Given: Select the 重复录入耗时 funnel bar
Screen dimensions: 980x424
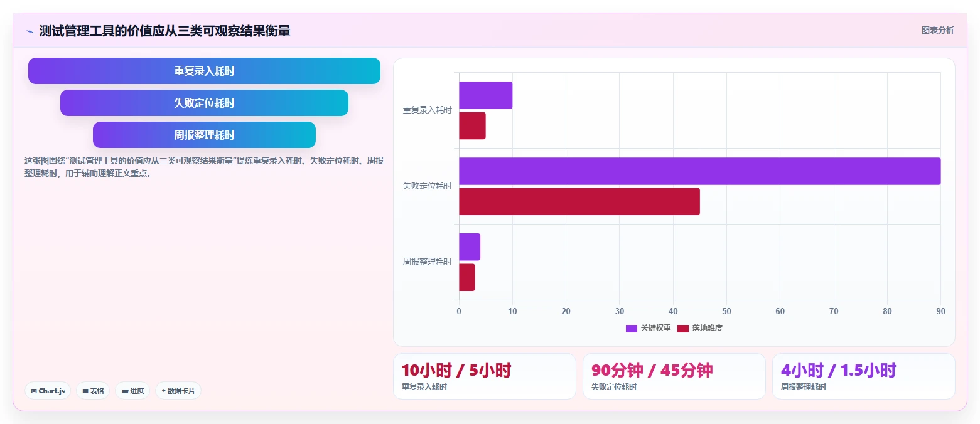Looking at the screenshot, I should [x=204, y=71].
